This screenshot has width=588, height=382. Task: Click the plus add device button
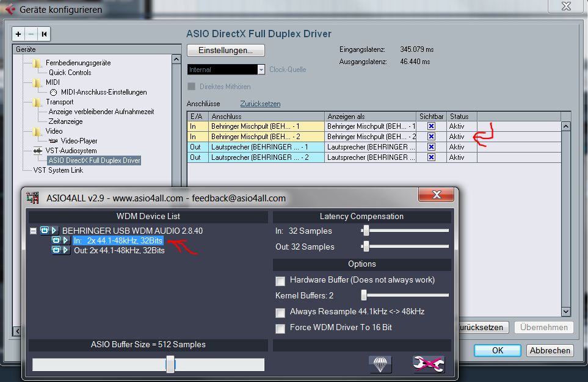(18, 34)
